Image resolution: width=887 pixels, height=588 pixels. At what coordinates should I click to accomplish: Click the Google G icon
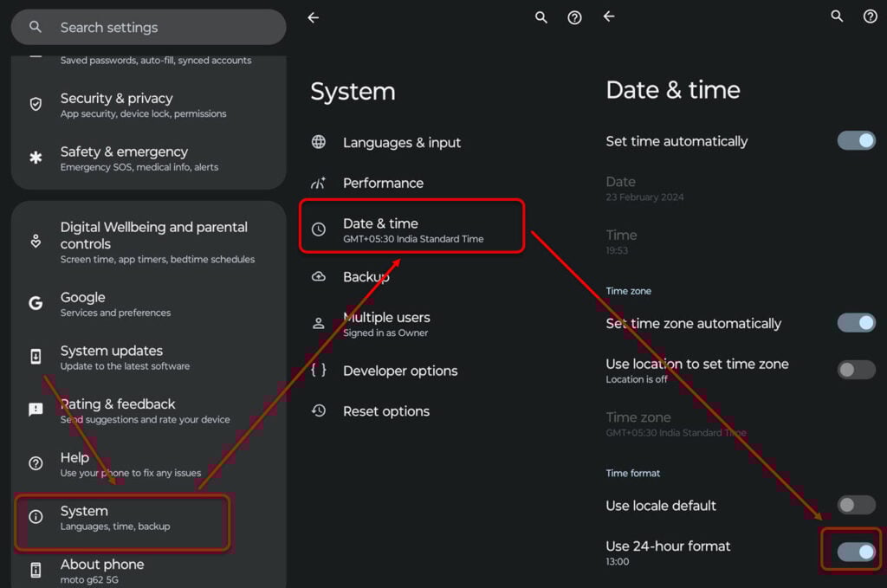click(36, 303)
